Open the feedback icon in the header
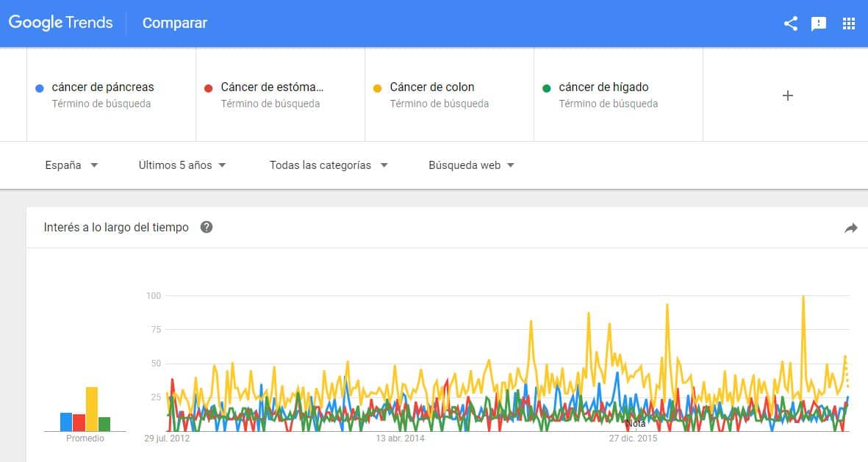Screen dimensions: 868x462 (818, 23)
